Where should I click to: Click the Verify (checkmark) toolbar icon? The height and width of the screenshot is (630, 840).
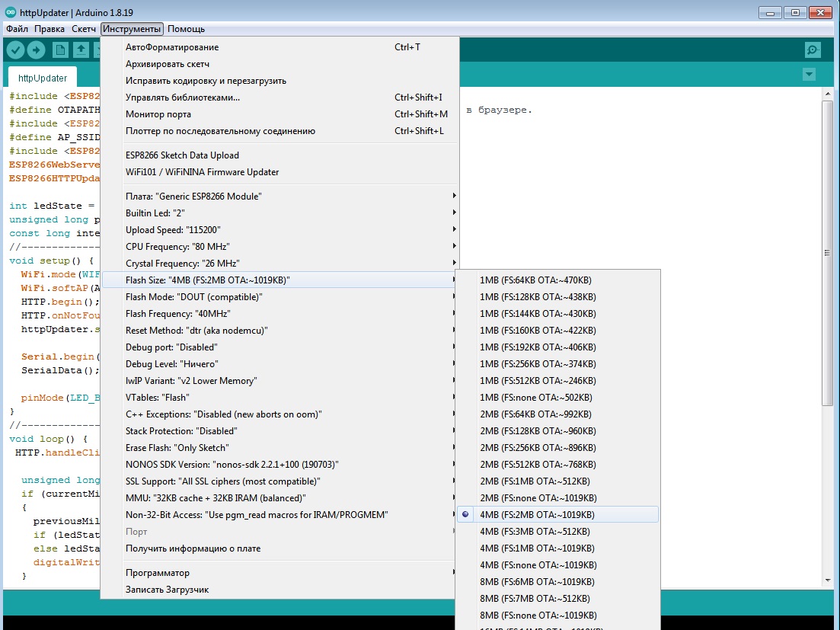pyautogui.click(x=15, y=50)
